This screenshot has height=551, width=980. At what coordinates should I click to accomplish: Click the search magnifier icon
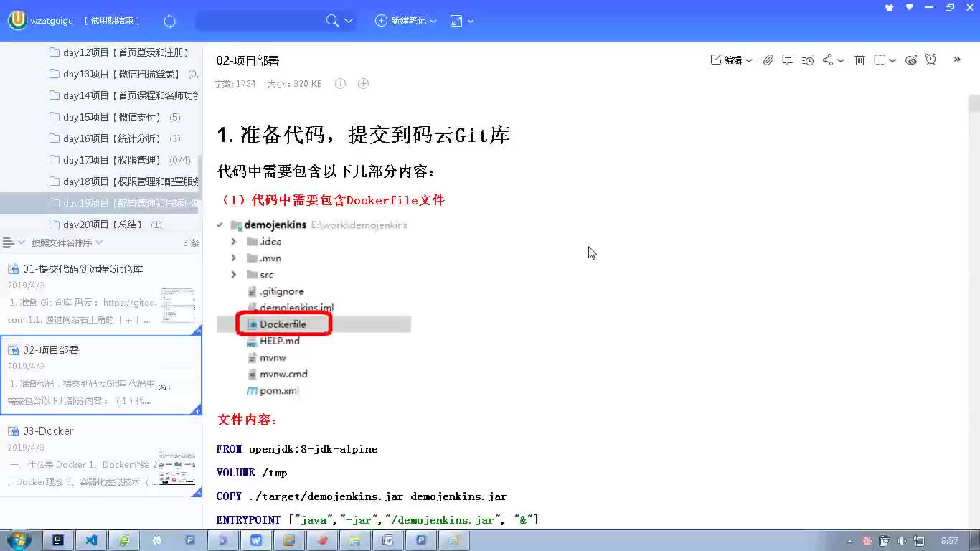(x=332, y=21)
